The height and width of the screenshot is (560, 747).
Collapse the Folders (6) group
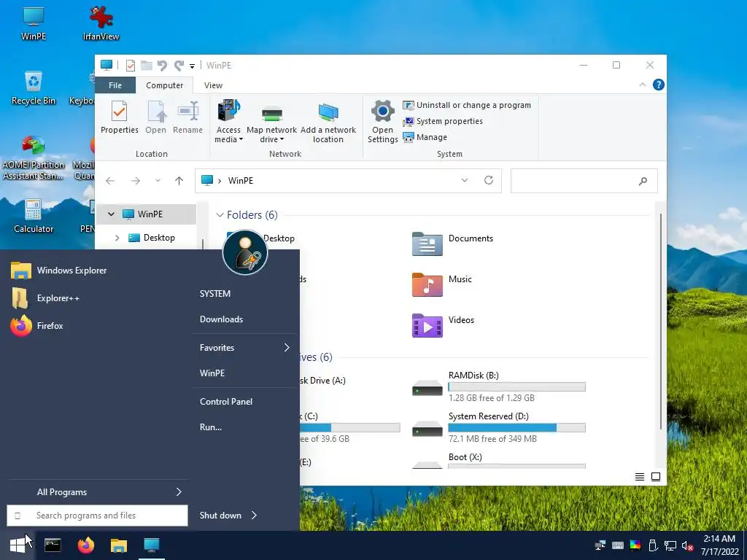(x=220, y=215)
